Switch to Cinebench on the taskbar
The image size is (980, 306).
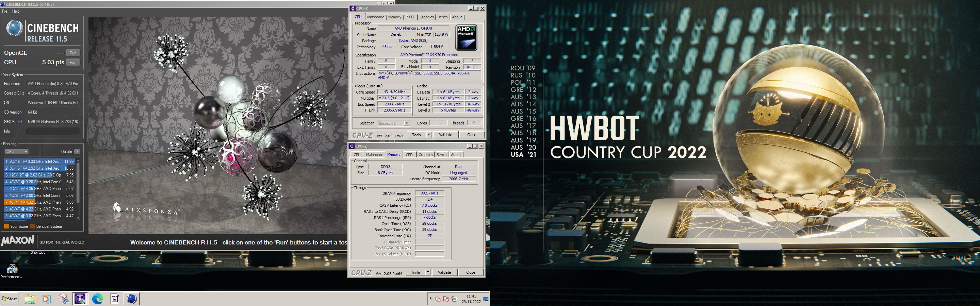click(132, 299)
